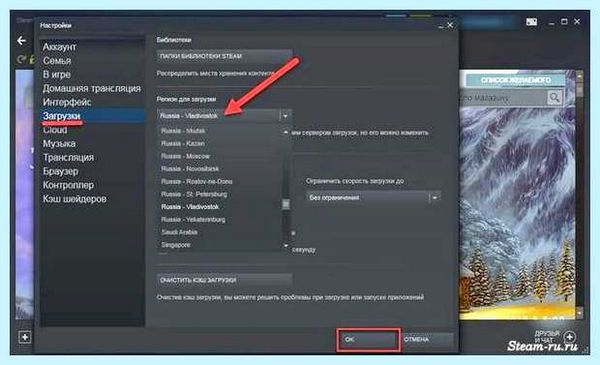This screenshot has height=365, width=600.
Task: Open the Контроллер settings
Action: pos(68,185)
